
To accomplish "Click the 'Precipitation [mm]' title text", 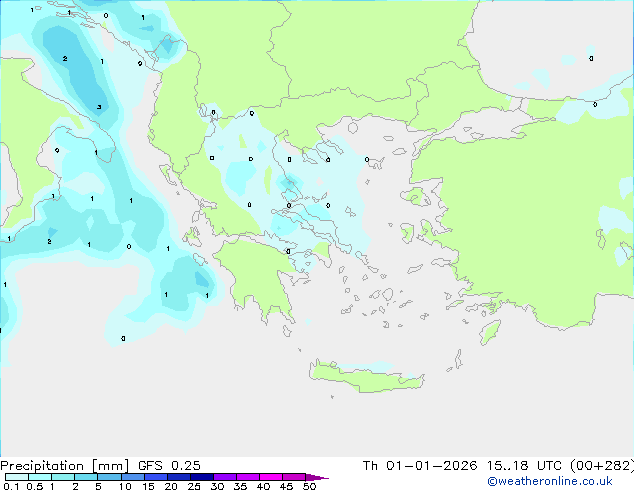I will (x=65, y=466).
